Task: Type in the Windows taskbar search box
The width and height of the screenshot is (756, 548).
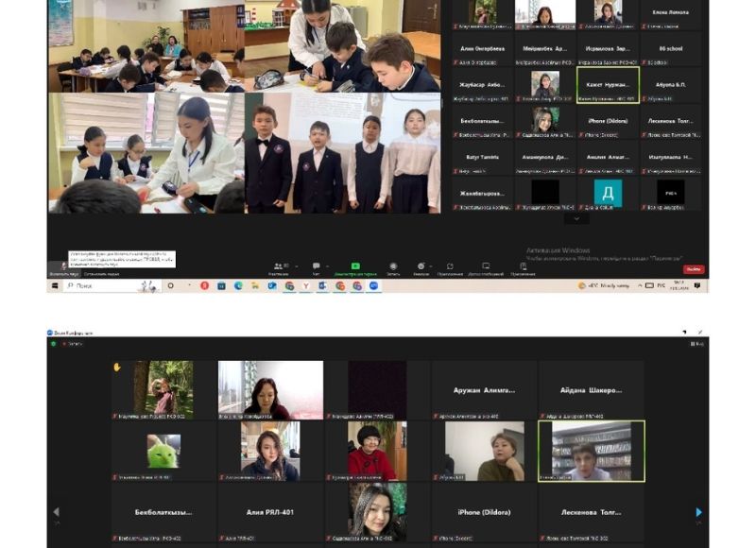Action: [x=102, y=285]
